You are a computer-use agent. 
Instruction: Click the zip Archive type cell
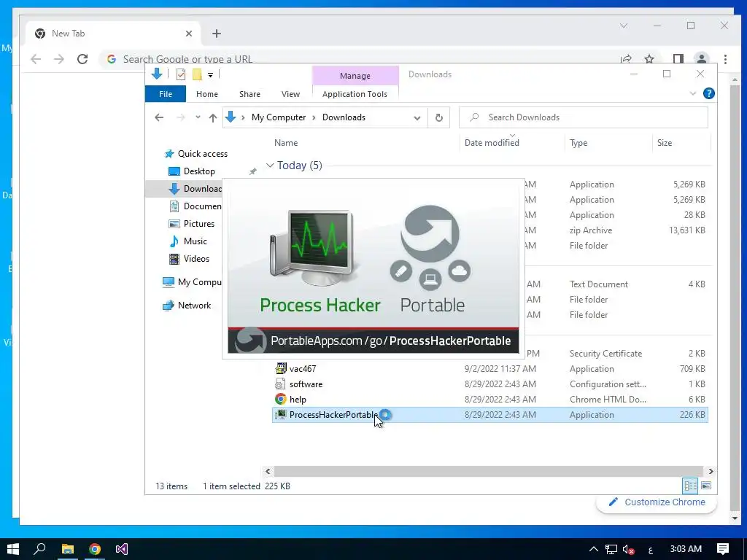pyautogui.click(x=591, y=230)
